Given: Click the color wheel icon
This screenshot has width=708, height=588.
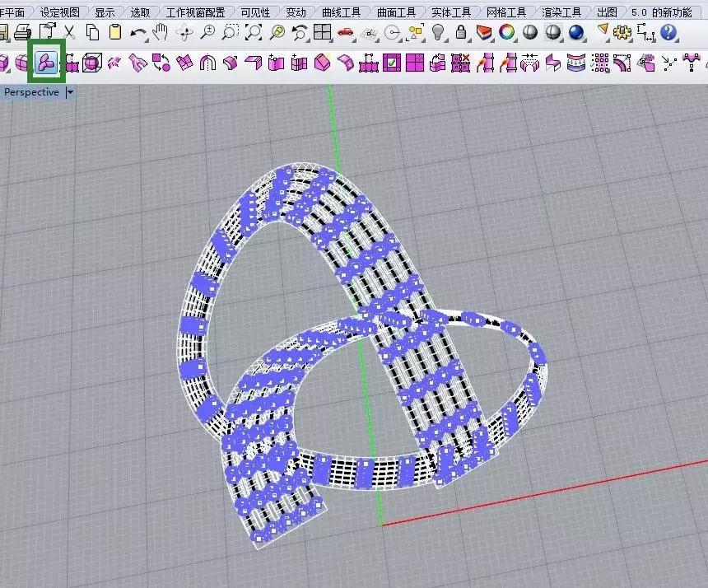Looking at the screenshot, I should tap(507, 32).
